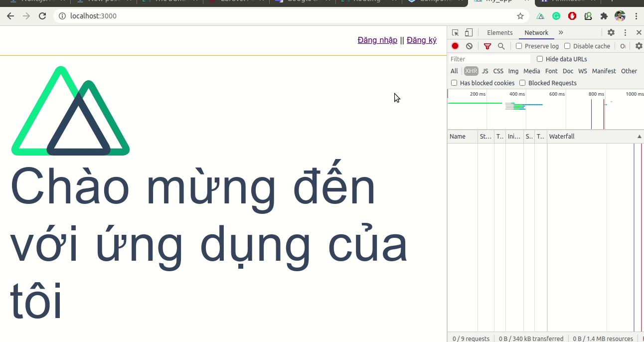Open the Chrome profile avatar

tap(620, 16)
